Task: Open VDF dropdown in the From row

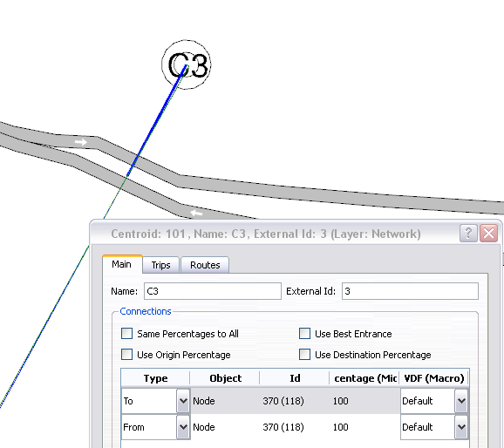Action: (461, 427)
